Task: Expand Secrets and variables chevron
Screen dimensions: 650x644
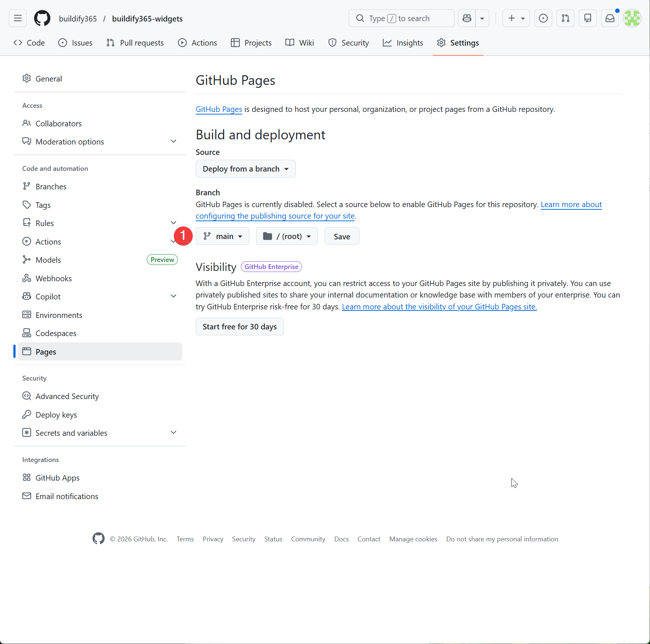Action: (x=173, y=433)
